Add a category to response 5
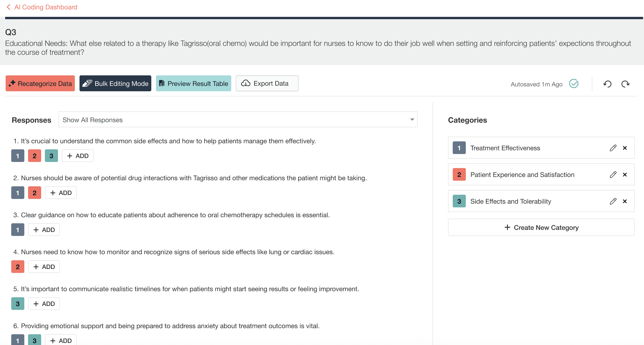 pos(44,304)
